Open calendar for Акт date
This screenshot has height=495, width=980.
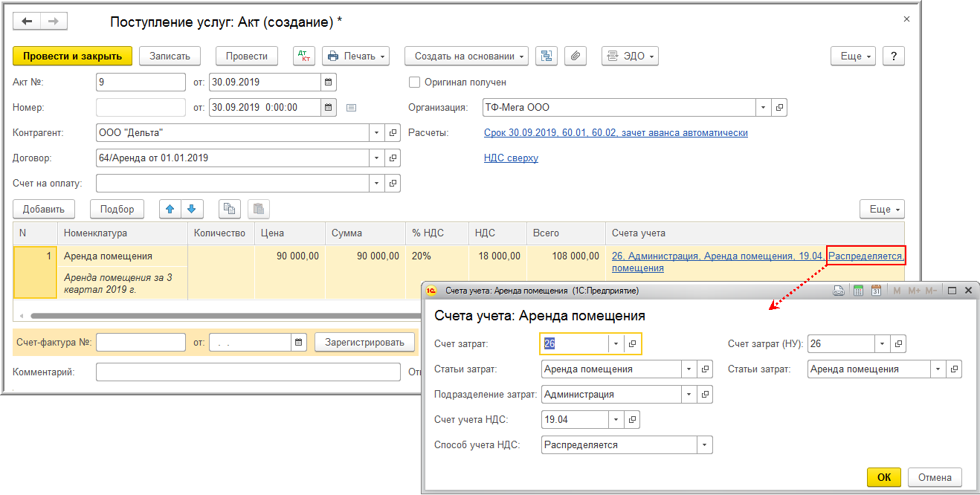[328, 82]
